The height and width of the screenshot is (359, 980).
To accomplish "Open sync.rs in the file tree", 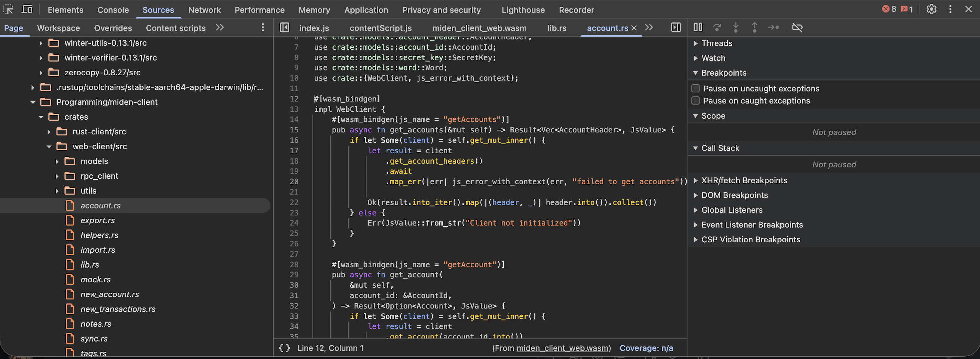I will [94, 339].
